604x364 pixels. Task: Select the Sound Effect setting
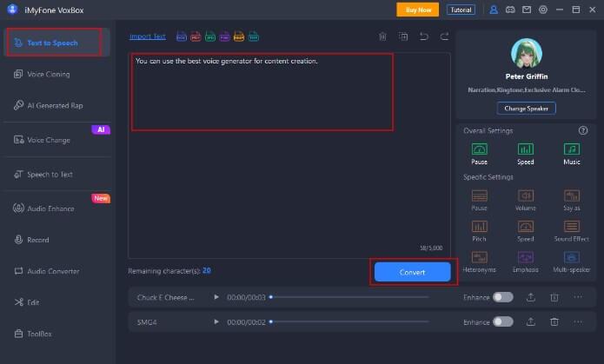[572, 231]
